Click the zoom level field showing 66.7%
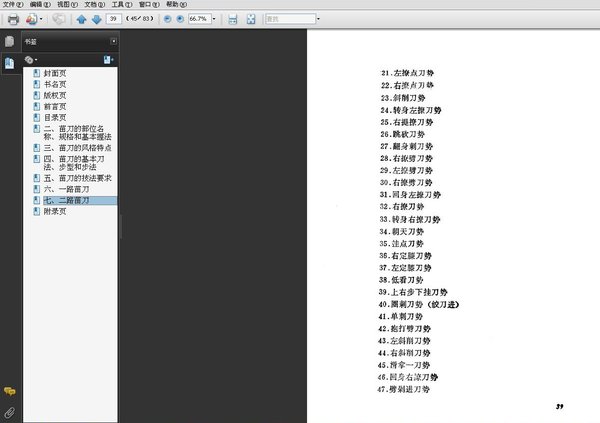 (x=199, y=19)
